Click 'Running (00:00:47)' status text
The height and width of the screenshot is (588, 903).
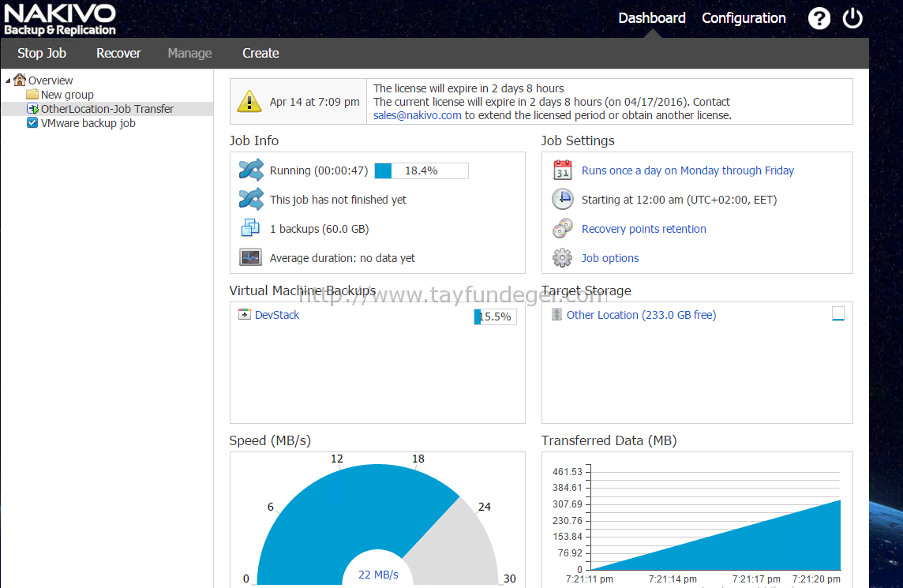[x=318, y=170]
